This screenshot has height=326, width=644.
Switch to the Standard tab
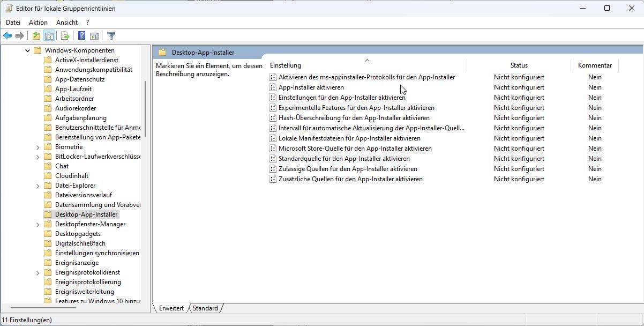[205, 308]
